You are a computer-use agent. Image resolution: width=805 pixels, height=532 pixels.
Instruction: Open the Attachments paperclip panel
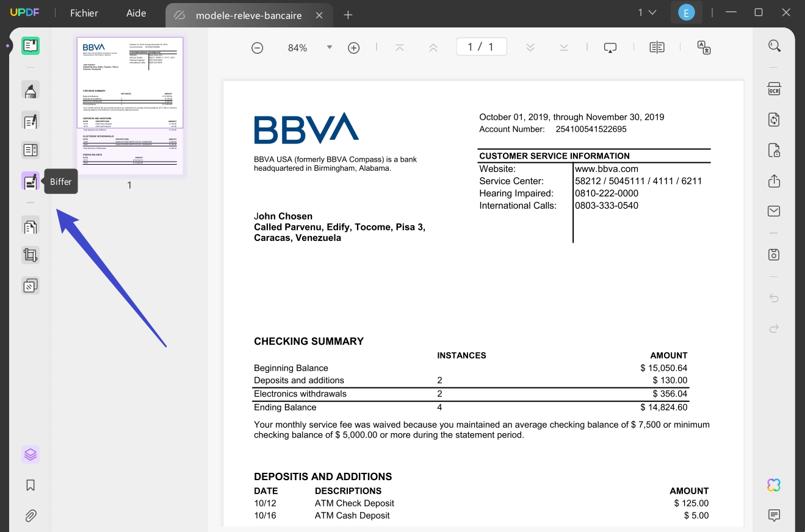pyautogui.click(x=31, y=516)
